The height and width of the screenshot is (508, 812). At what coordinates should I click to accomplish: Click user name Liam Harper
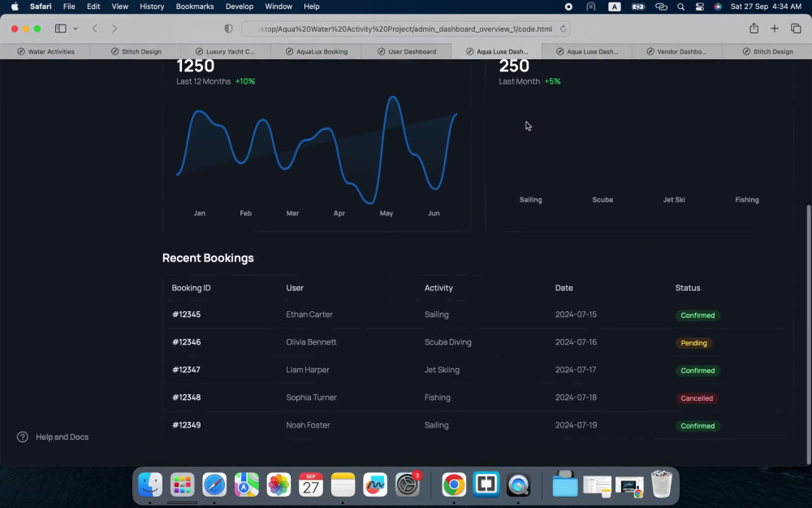tap(308, 370)
